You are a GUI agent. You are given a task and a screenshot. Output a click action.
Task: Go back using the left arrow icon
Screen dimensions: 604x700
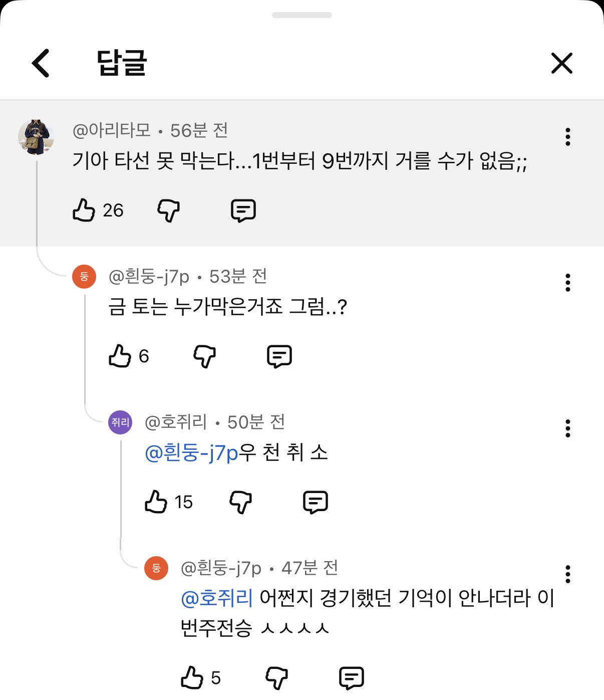(41, 63)
